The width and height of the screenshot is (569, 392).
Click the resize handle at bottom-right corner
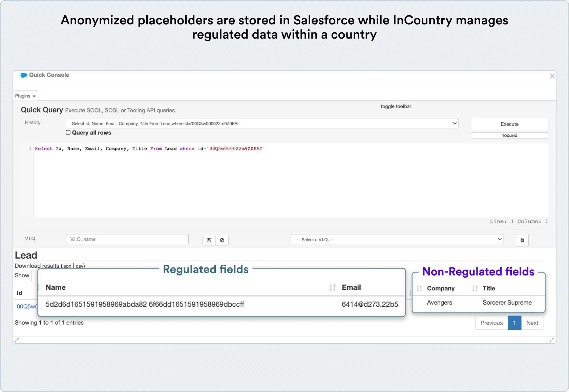click(551, 340)
